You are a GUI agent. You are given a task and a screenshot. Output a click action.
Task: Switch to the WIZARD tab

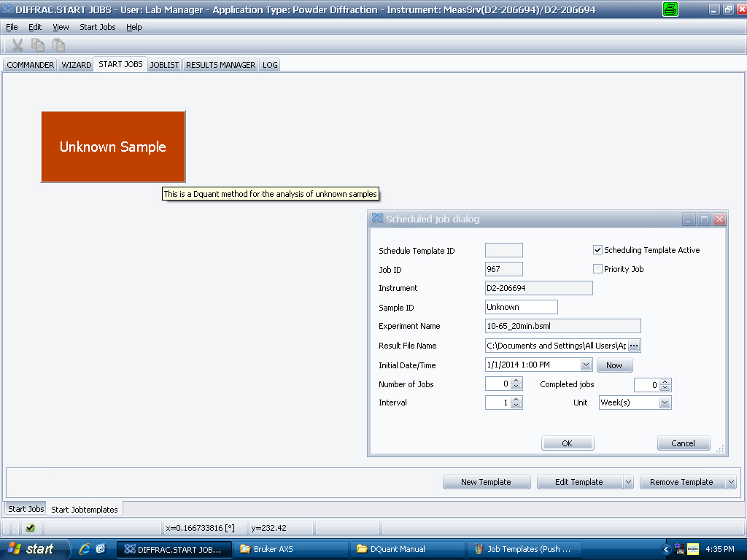[76, 65]
